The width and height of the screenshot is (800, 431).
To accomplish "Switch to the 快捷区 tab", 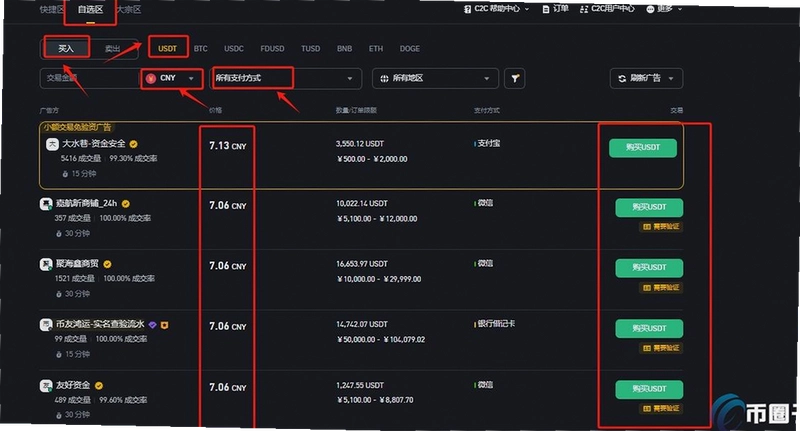I will click(x=52, y=10).
